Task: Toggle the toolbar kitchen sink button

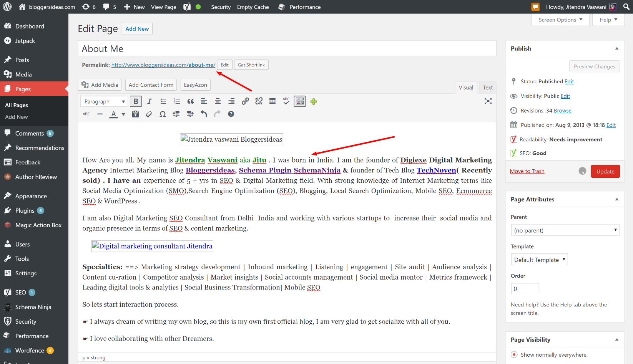Action: click(300, 101)
